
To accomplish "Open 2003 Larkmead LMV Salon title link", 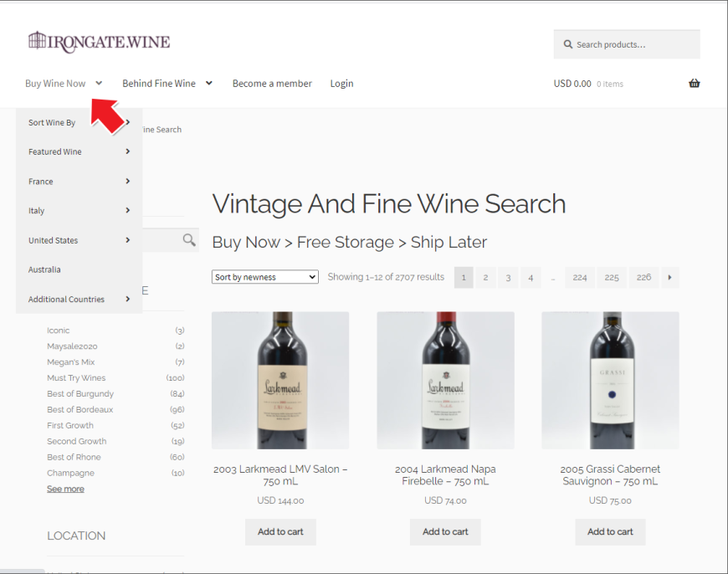I will [x=280, y=475].
